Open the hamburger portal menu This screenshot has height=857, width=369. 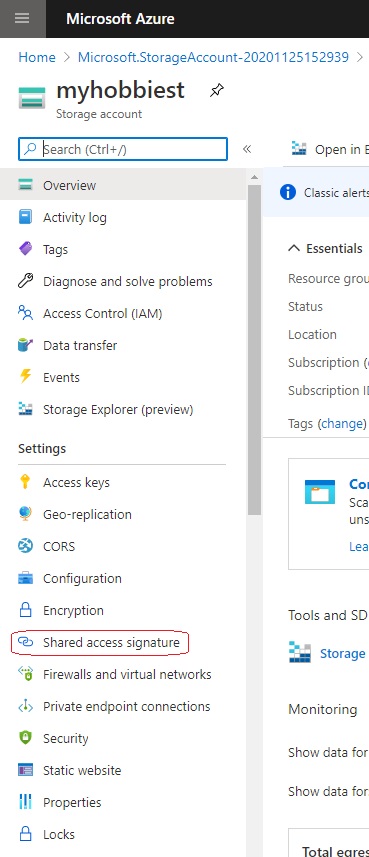tap(22, 19)
